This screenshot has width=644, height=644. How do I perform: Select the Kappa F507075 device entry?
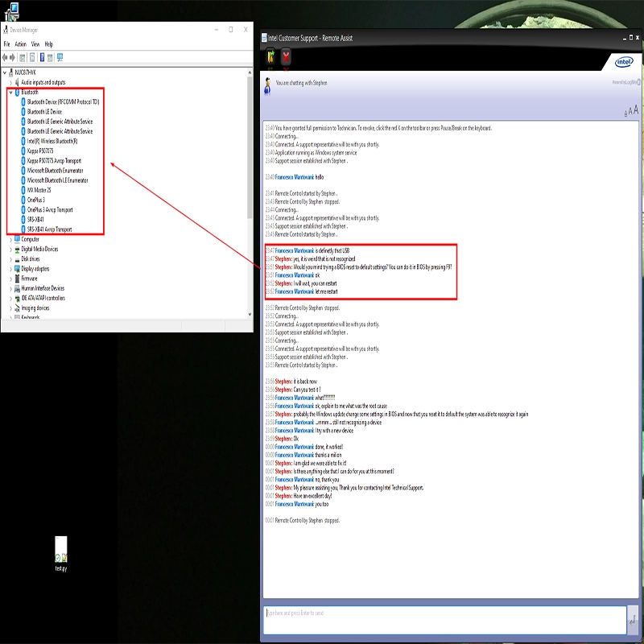[40, 151]
